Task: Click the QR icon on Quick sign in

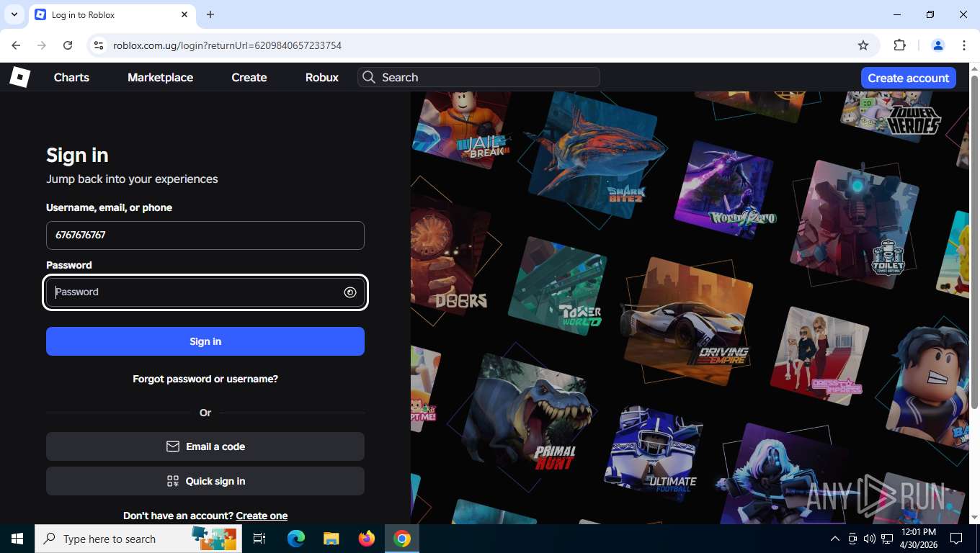Action: tap(173, 481)
